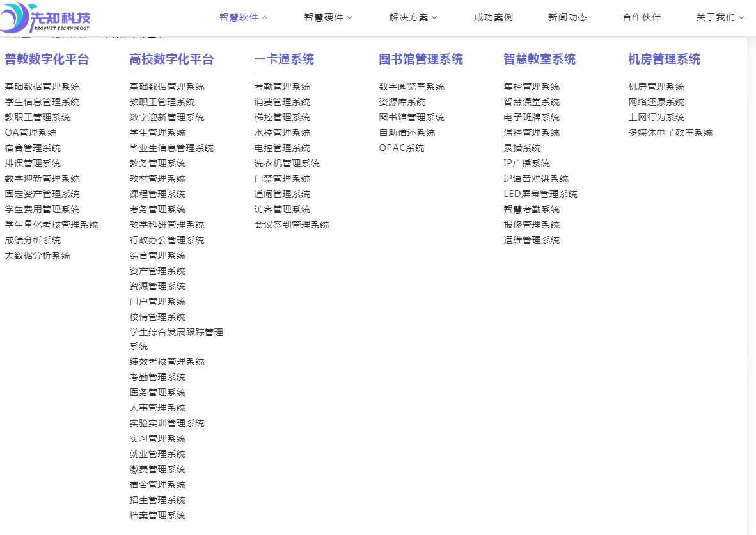Select 多媒体电子教室系统 link
Viewport: 756px width, 535px height.
(671, 132)
